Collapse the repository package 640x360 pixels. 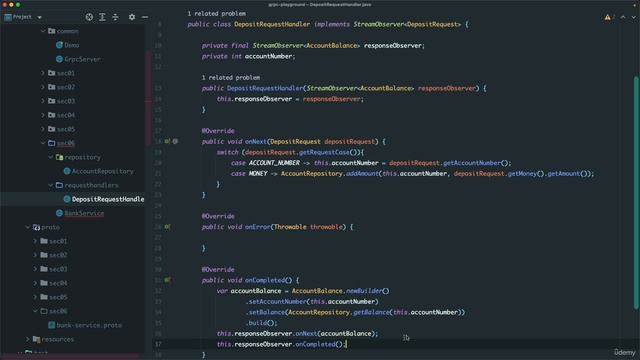point(51,157)
